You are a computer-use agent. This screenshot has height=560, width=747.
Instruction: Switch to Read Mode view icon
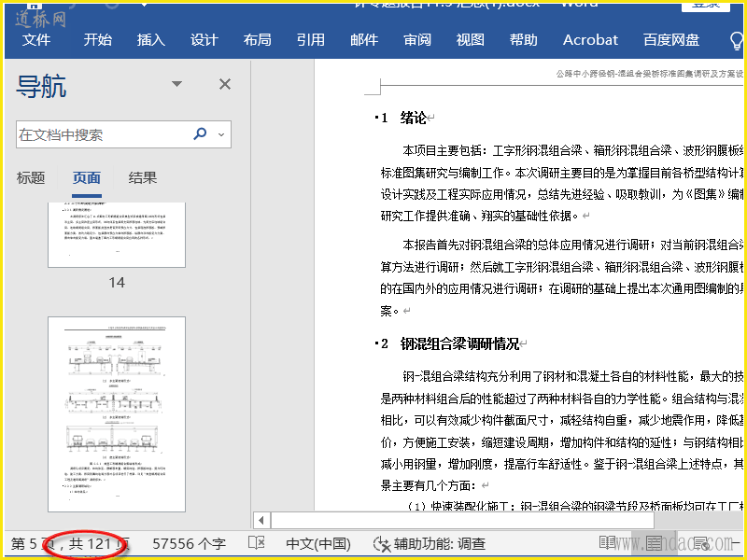coord(608,543)
